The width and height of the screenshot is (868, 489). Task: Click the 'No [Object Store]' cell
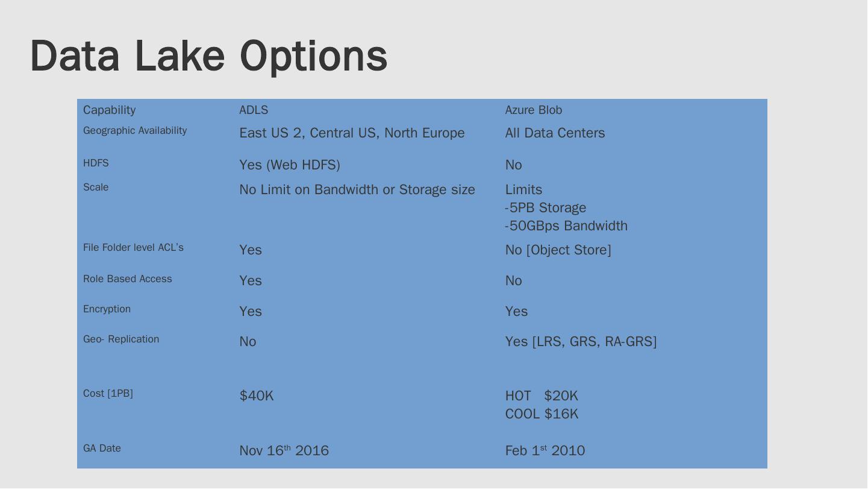tap(558, 250)
